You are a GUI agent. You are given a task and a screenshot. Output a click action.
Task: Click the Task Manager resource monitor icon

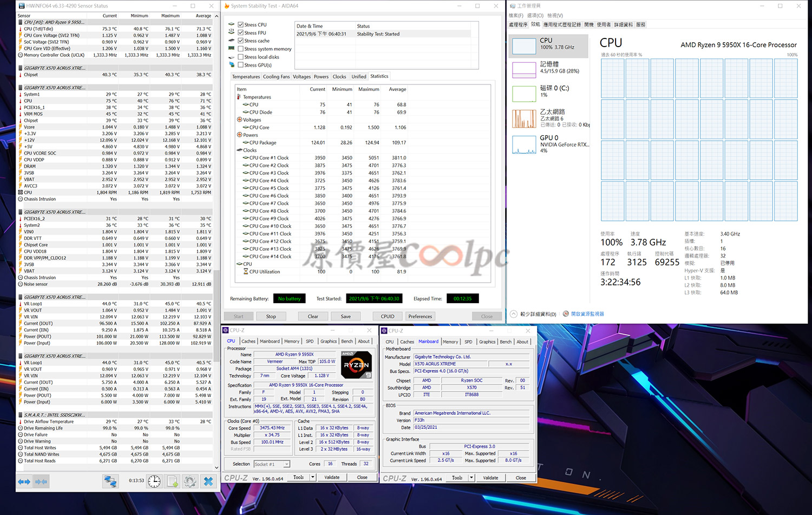click(566, 314)
